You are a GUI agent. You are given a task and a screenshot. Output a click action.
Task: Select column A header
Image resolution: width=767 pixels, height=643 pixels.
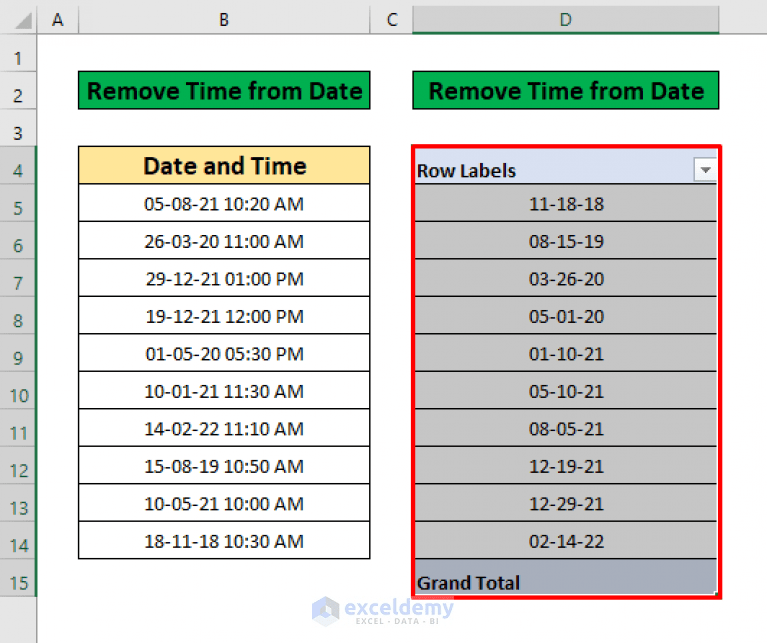(58, 20)
